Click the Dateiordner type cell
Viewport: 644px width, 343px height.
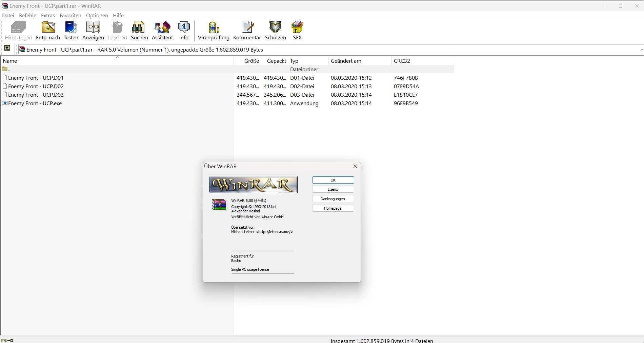(x=304, y=69)
